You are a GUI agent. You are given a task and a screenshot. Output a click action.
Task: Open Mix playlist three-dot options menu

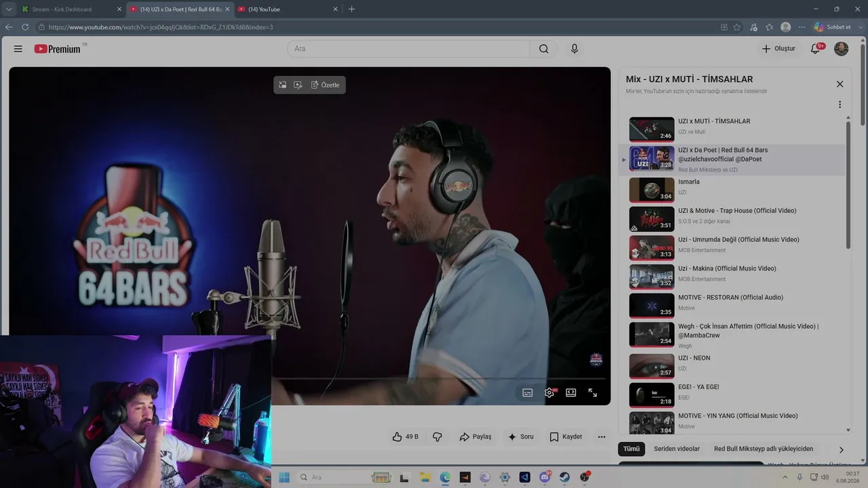pyautogui.click(x=840, y=104)
